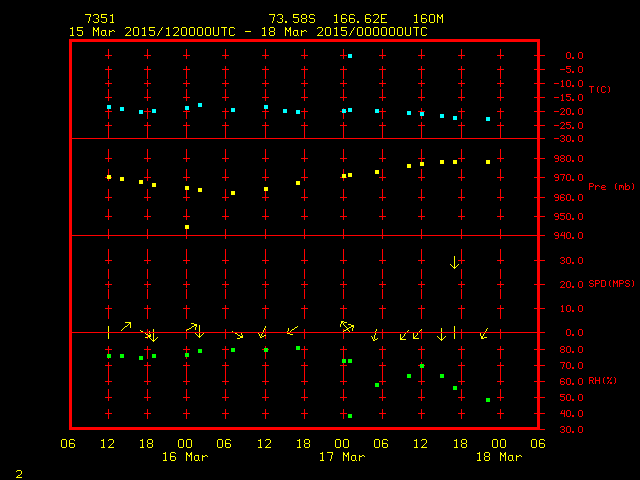Select the wind arrow near 30 m/s
The image size is (640, 480).
455,262
